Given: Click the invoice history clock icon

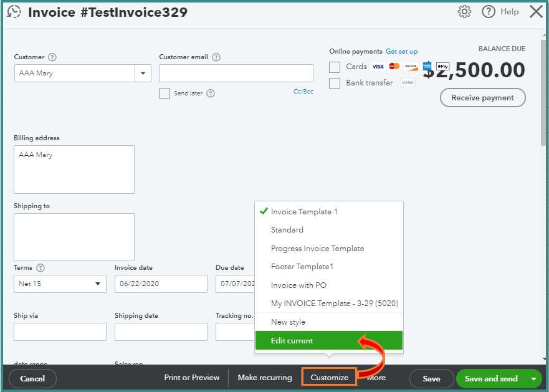Looking at the screenshot, I should click(14, 12).
